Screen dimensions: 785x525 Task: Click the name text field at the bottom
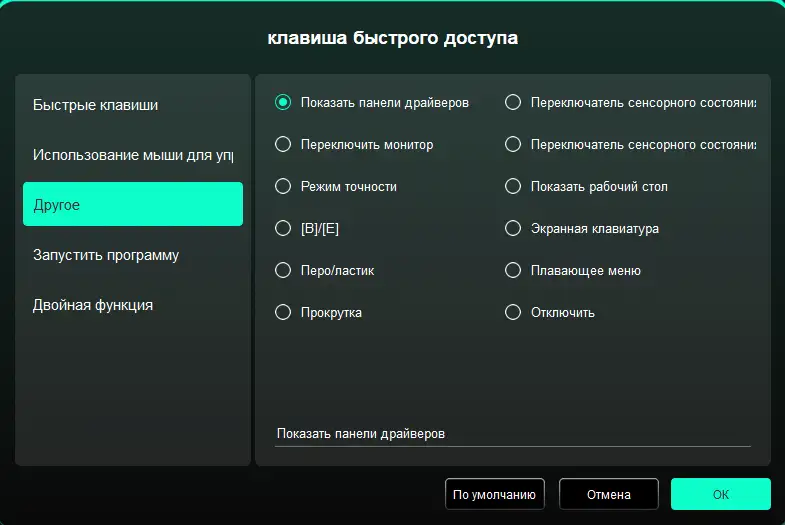coord(512,434)
